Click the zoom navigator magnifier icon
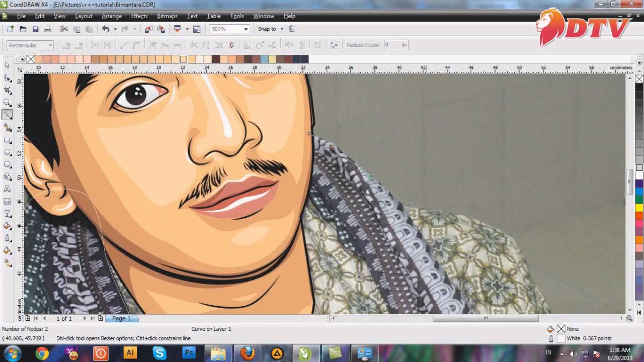Image resolution: width=644 pixels, height=362 pixels. [x=629, y=318]
